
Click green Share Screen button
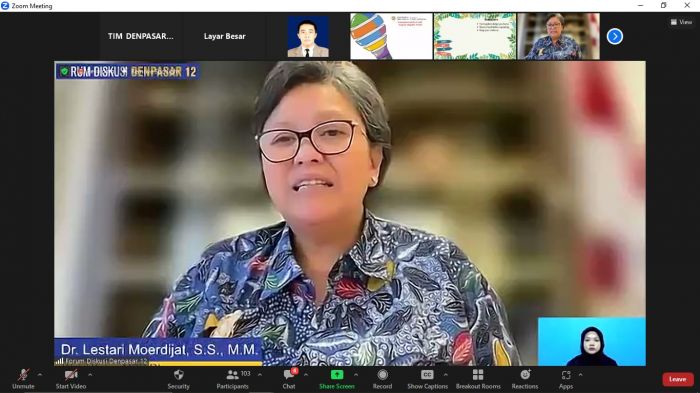(337, 379)
